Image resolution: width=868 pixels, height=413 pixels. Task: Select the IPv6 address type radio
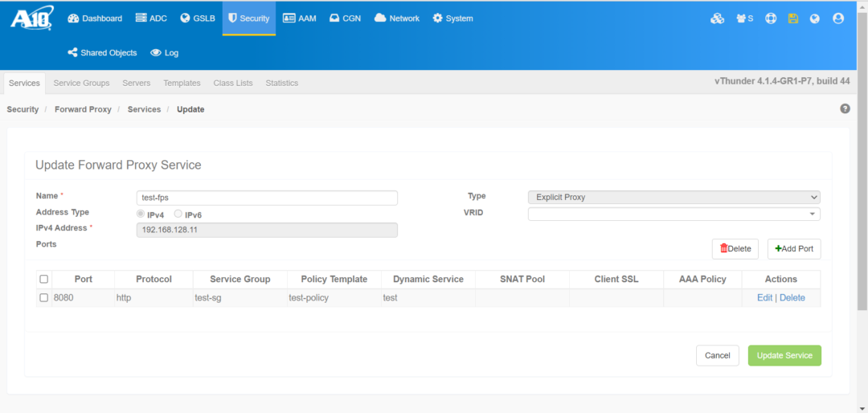178,214
